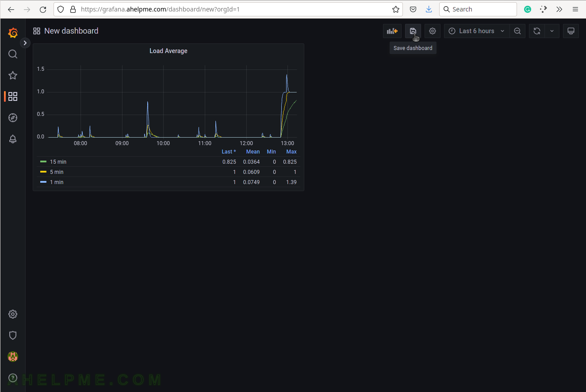Open the Firefox hamburger menu
586x392 pixels.
tap(575, 9)
